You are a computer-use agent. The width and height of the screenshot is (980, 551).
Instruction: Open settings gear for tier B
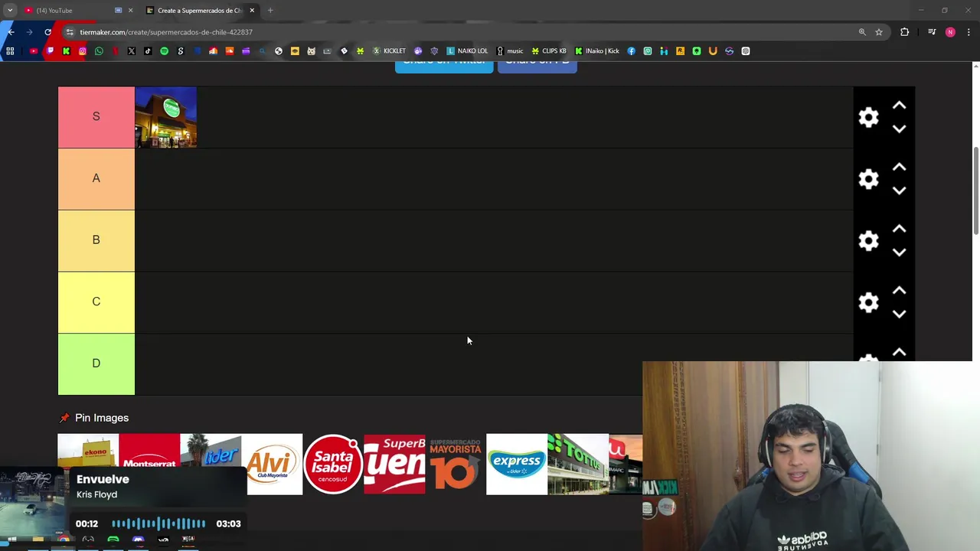(x=868, y=241)
